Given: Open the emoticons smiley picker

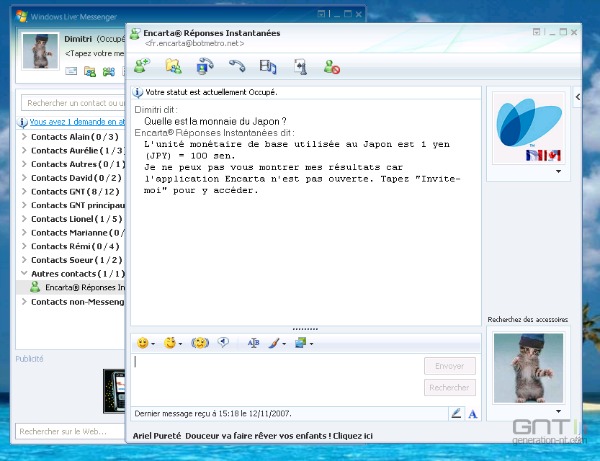Looking at the screenshot, I should coord(143,343).
